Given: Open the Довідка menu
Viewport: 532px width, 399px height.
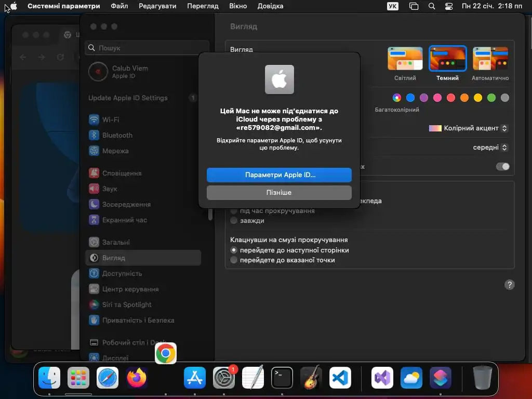Looking at the screenshot, I should pos(270,6).
